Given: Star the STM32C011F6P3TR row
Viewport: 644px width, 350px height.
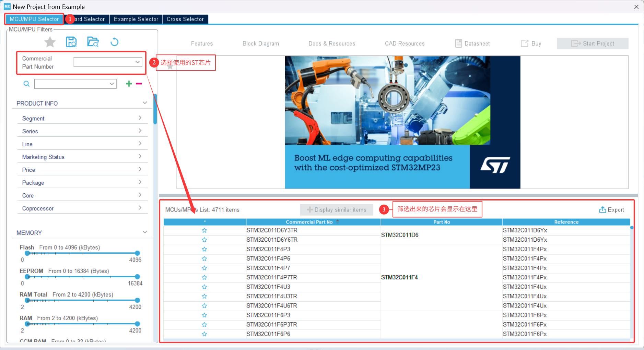Looking at the screenshot, I should click(x=204, y=325).
